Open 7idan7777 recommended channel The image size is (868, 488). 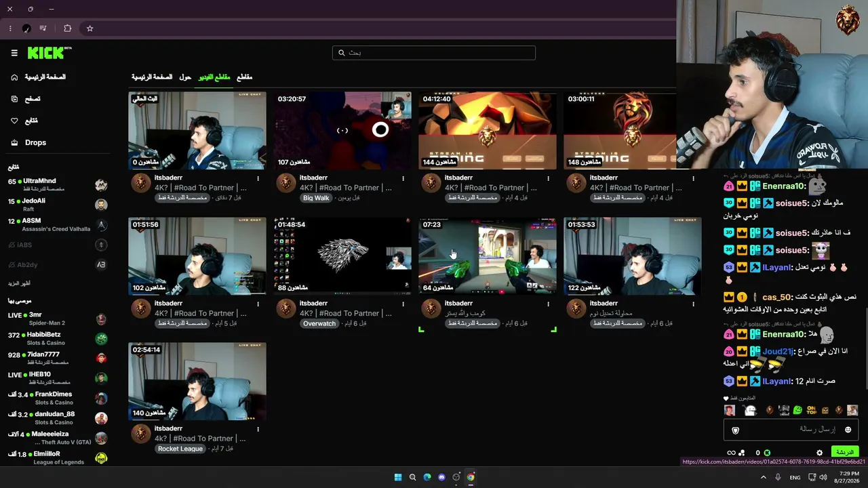58,358
